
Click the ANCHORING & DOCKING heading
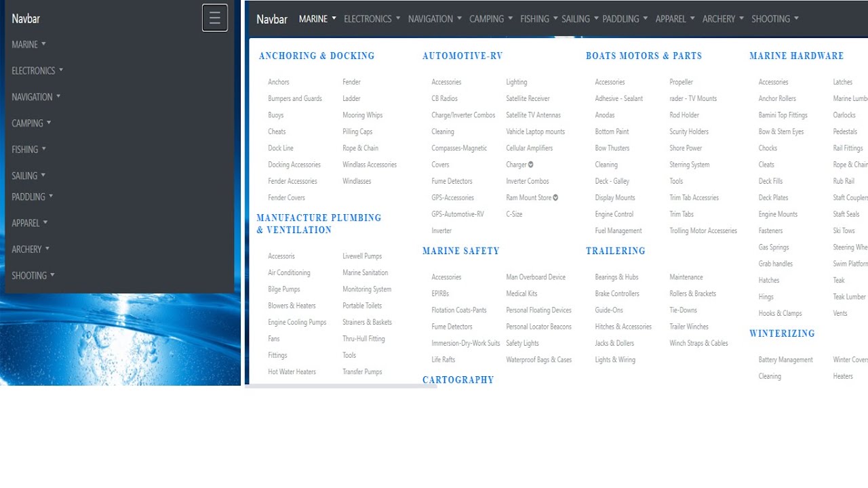pyautogui.click(x=317, y=56)
